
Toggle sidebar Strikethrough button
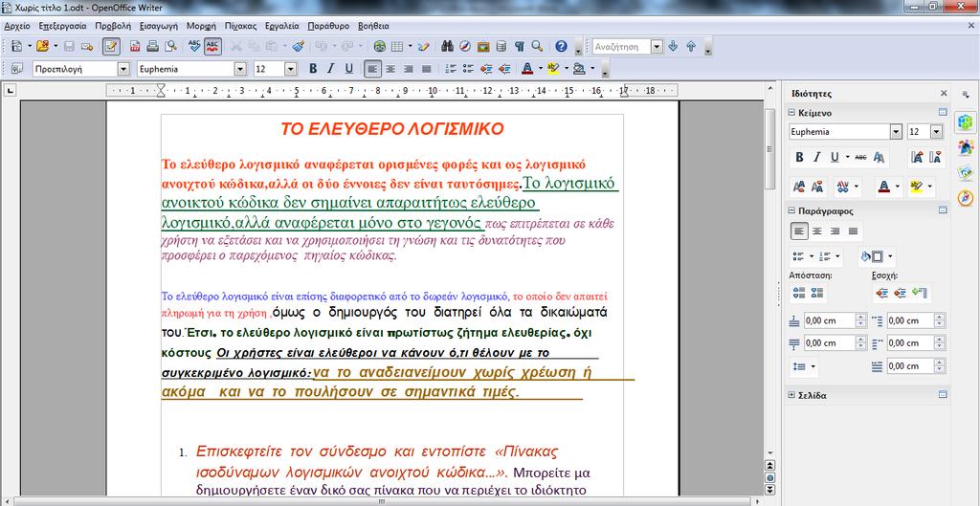861,158
